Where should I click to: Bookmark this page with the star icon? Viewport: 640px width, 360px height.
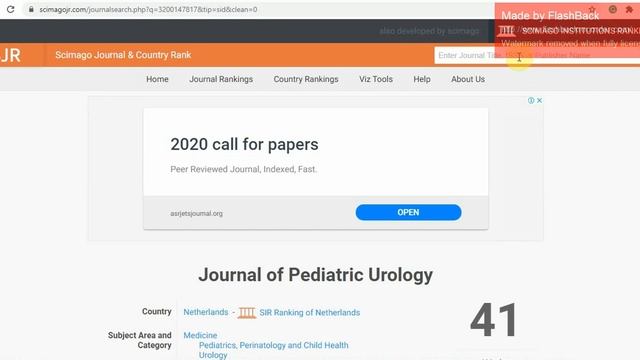pyautogui.click(x=592, y=9)
